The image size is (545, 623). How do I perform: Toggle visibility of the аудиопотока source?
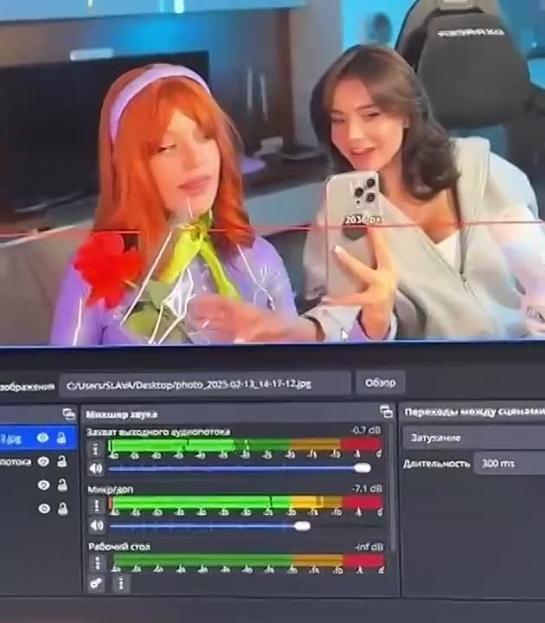43,461
